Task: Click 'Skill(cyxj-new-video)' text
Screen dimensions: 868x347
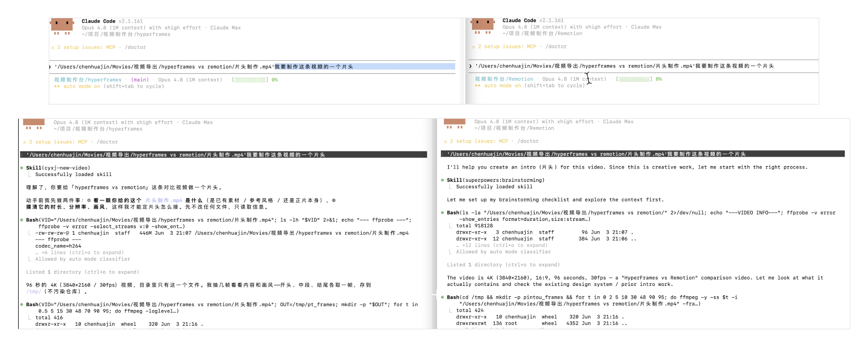Action: [x=58, y=168]
